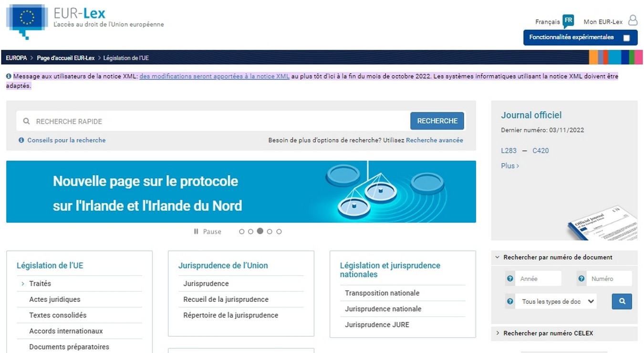
Task: Click Législation de l'UE breadcrumb
Action: 126,58
